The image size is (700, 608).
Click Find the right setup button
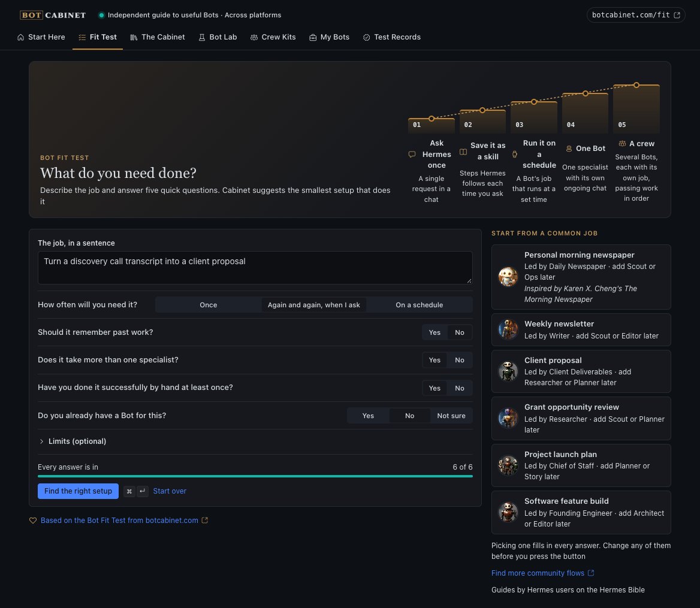point(78,491)
